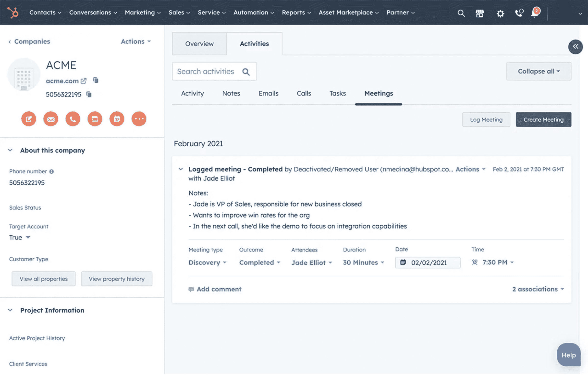This screenshot has width=588, height=382.
Task: Open the Marketing menu
Action: (x=143, y=12)
